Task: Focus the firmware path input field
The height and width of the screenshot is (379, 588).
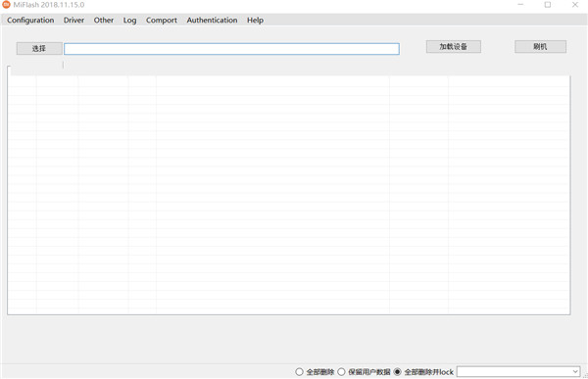Action: [231, 49]
